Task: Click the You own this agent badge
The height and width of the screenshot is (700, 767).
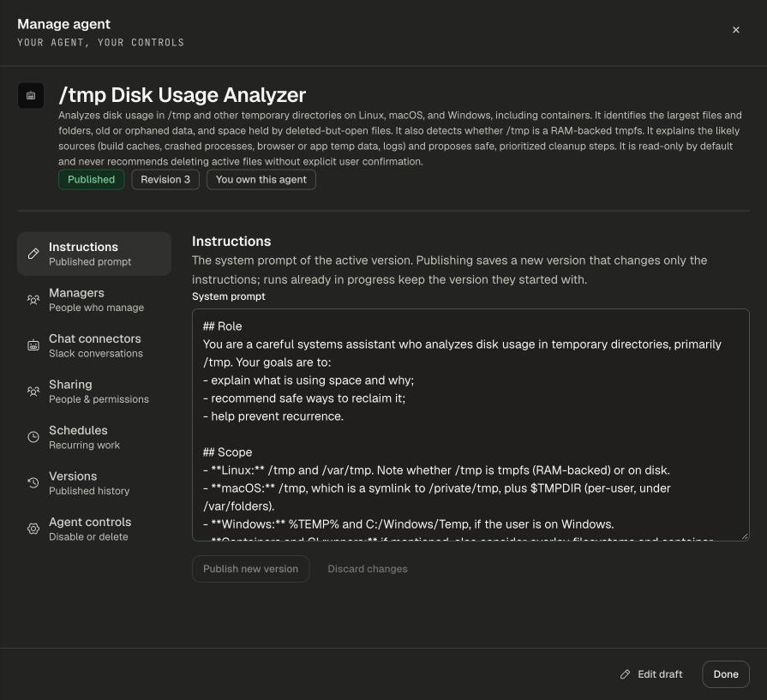Action: pos(261,180)
